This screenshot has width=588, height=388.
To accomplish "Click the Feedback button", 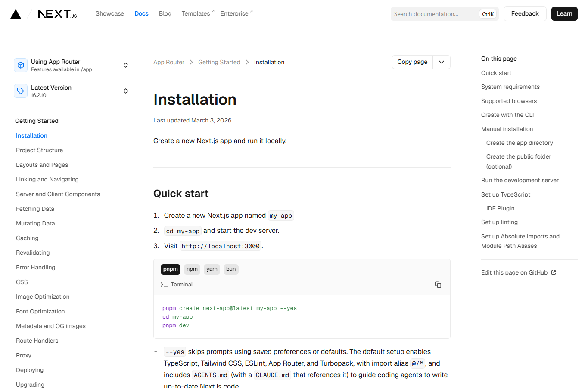I will (525, 14).
